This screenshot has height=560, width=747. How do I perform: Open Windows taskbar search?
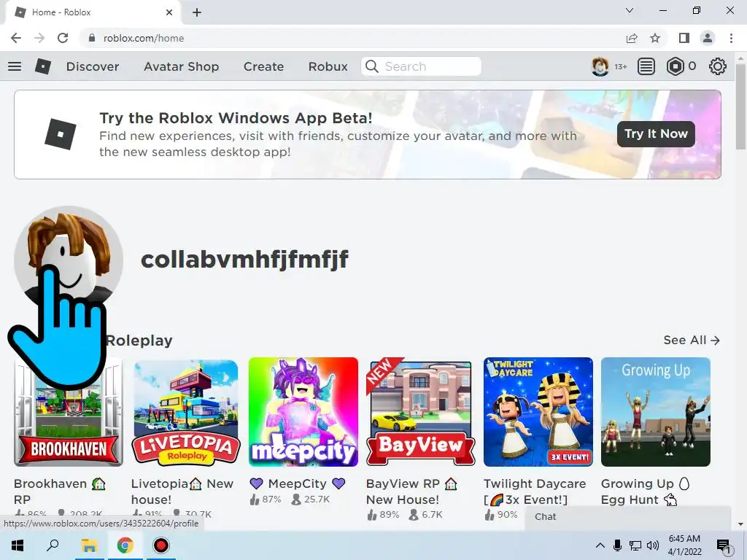pos(53,545)
